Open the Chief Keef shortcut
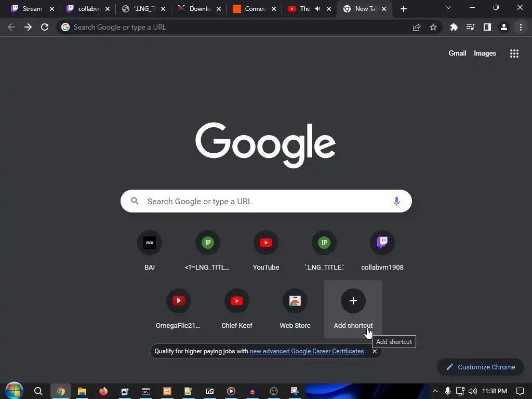The width and height of the screenshot is (532, 399). (237, 309)
